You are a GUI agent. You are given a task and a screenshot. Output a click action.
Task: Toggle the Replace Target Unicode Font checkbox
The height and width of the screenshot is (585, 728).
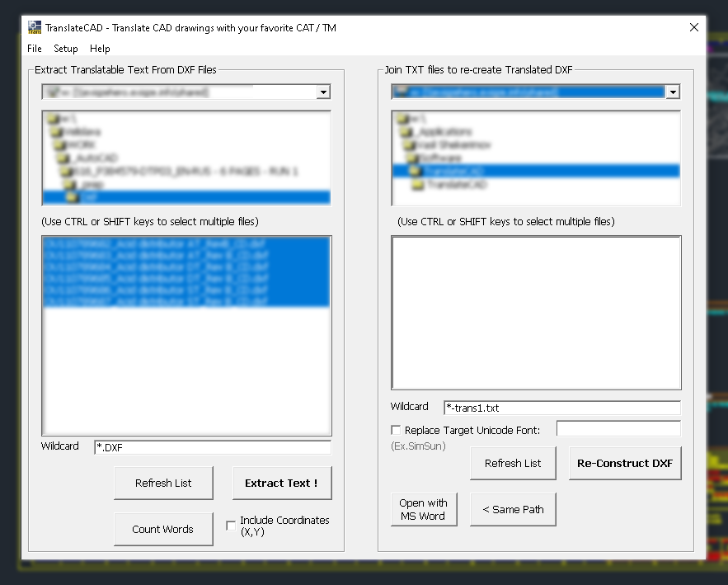click(x=396, y=430)
